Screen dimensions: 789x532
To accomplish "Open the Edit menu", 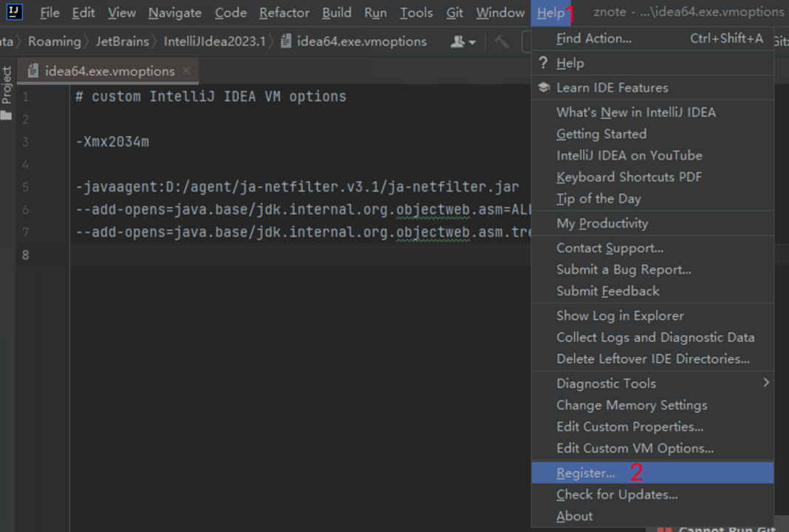I will [83, 13].
